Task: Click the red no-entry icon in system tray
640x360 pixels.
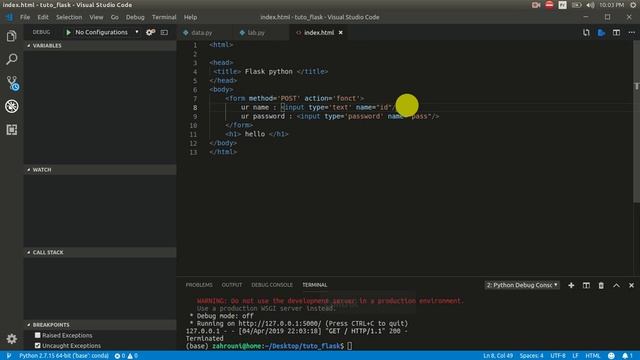Action: pyautogui.click(x=549, y=5)
